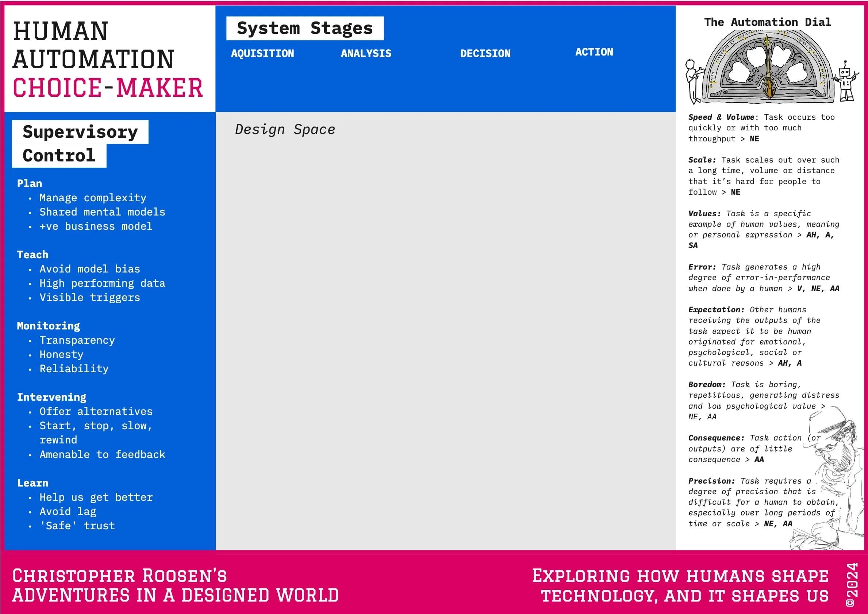
Task: Click the Design Space label in the grey area
Action: (285, 129)
